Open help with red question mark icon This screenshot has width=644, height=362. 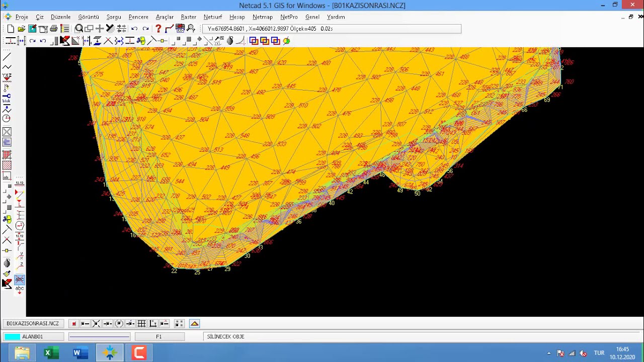[x=158, y=29]
